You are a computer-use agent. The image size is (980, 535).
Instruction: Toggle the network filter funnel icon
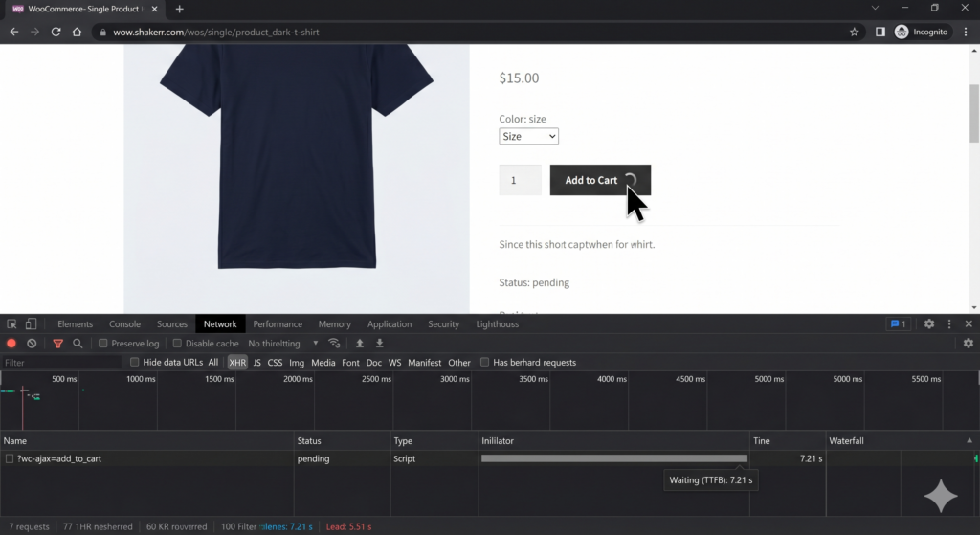58,344
